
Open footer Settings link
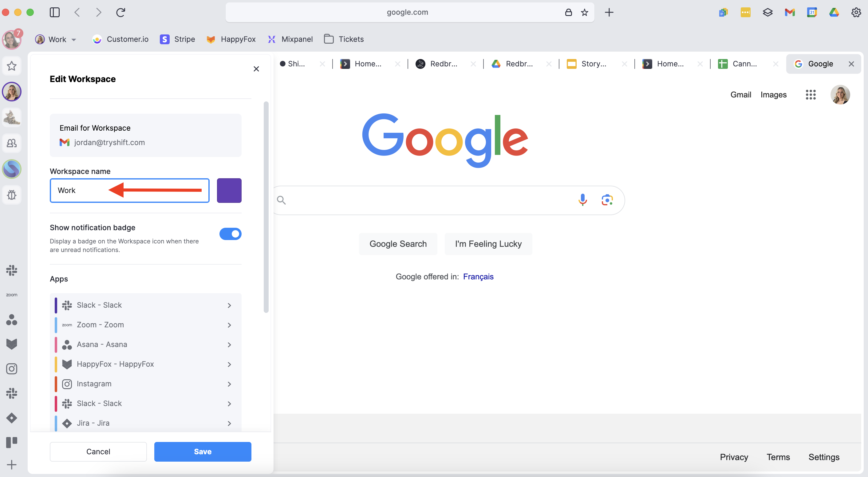pyautogui.click(x=824, y=457)
